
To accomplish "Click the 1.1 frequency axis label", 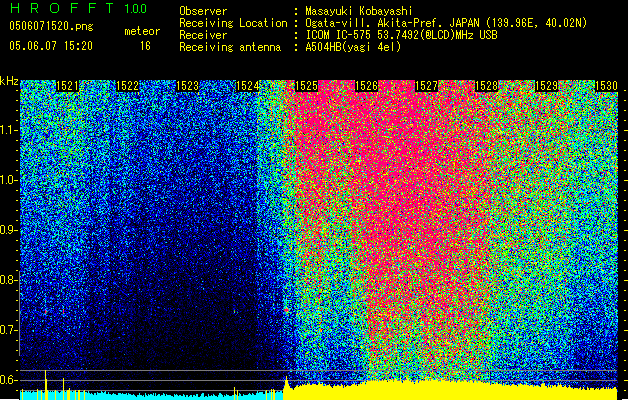I will (x=9, y=130).
